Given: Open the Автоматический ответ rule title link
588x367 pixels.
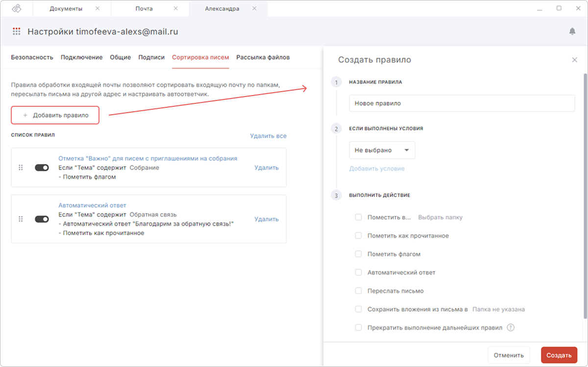Looking at the screenshot, I should tap(92, 206).
